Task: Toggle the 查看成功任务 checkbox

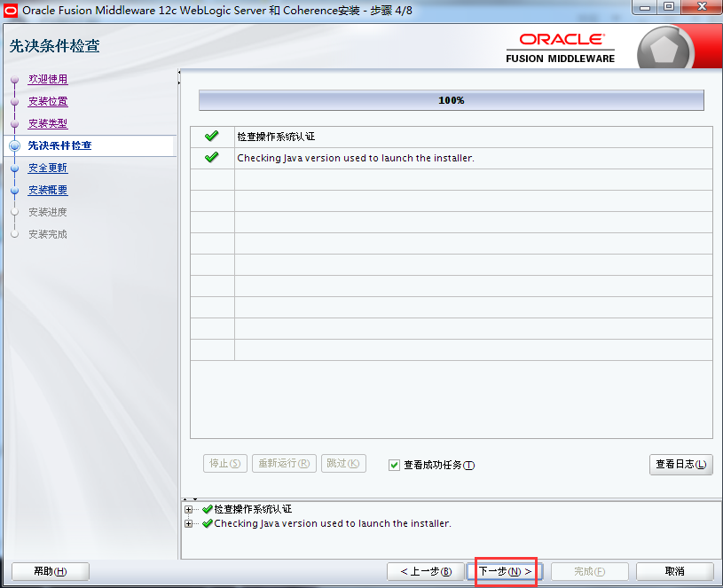Action: point(394,465)
